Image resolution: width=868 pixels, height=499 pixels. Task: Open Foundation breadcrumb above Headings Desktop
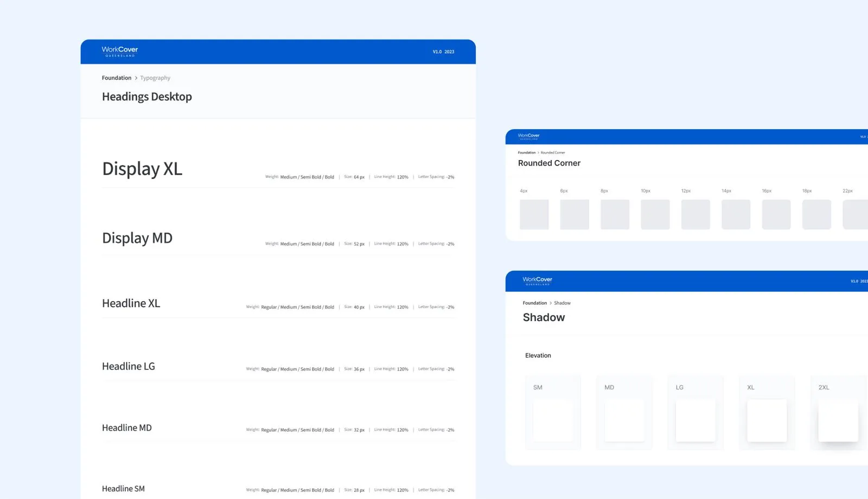(x=117, y=78)
